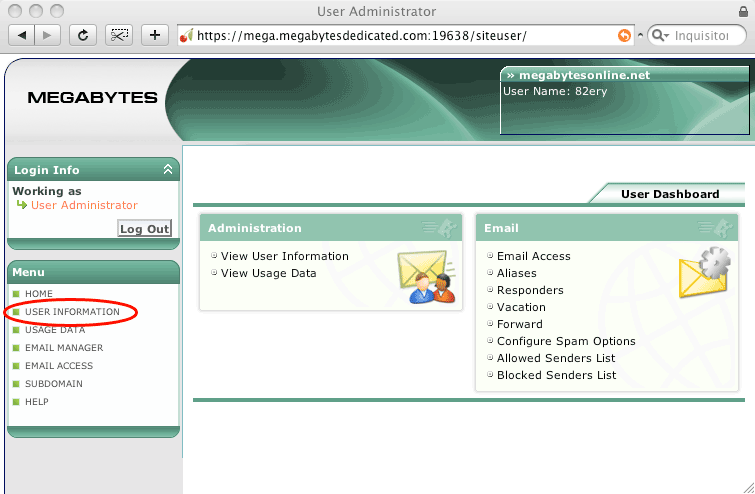Click the green bullet beside USAGE DATA

click(x=16, y=330)
